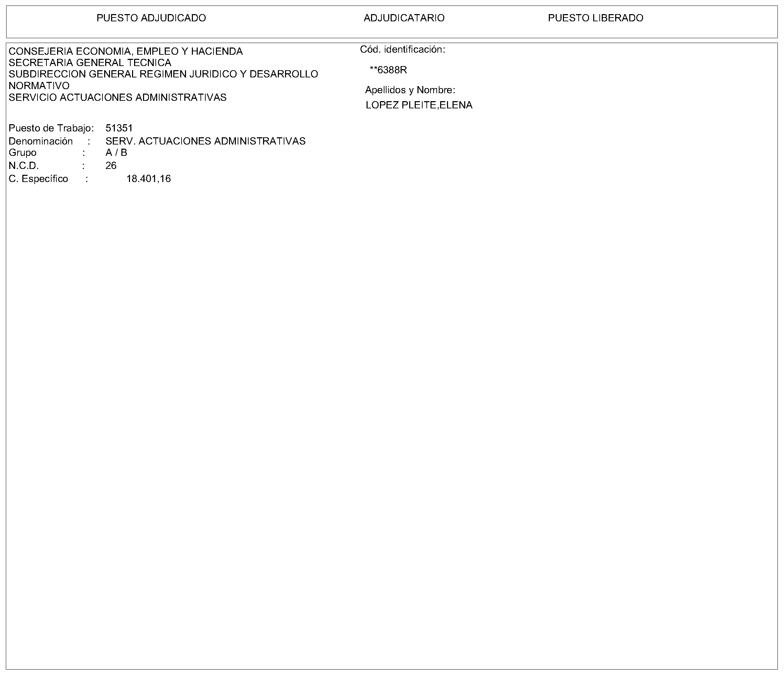Click the SUBDIRECCION GENERAL REGIMEN JURIDICO line
This screenshot has height=673, width=784.
pos(163,74)
